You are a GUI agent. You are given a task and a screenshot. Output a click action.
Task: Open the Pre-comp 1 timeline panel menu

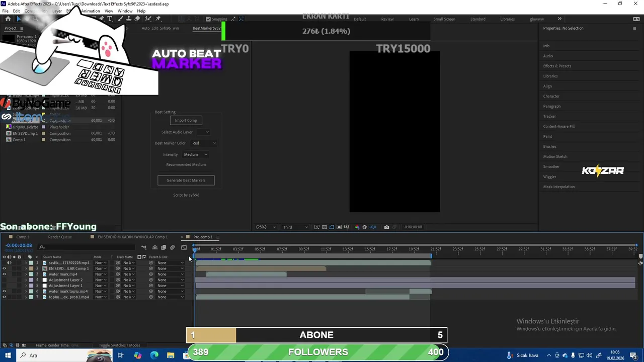click(x=217, y=237)
